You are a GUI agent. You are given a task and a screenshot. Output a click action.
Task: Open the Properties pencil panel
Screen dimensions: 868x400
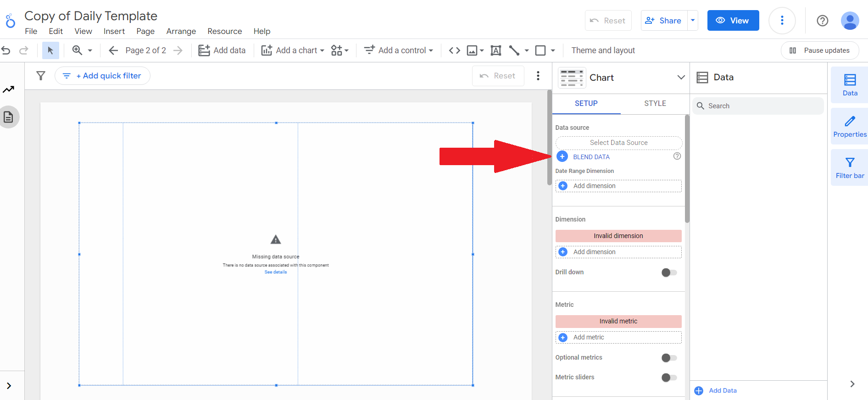click(850, 127)
